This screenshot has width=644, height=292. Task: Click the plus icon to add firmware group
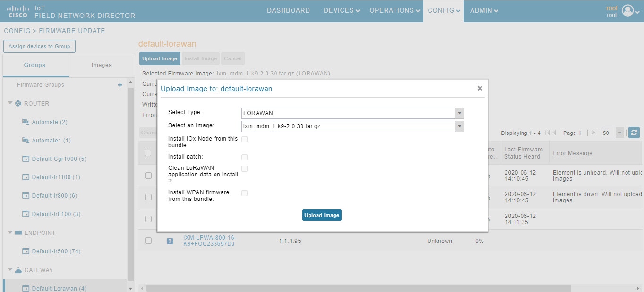click(120, 85)
